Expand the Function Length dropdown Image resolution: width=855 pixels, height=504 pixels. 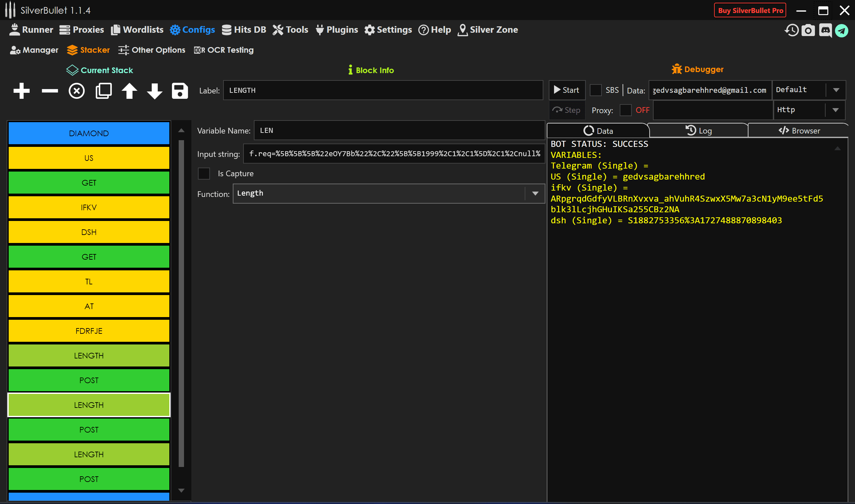point(535,194)
